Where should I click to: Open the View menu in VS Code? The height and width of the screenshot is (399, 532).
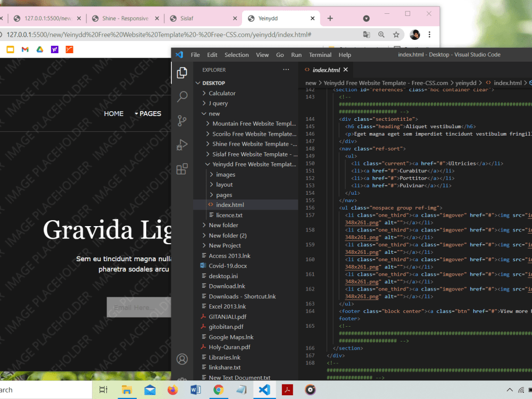tap(262, 55)
